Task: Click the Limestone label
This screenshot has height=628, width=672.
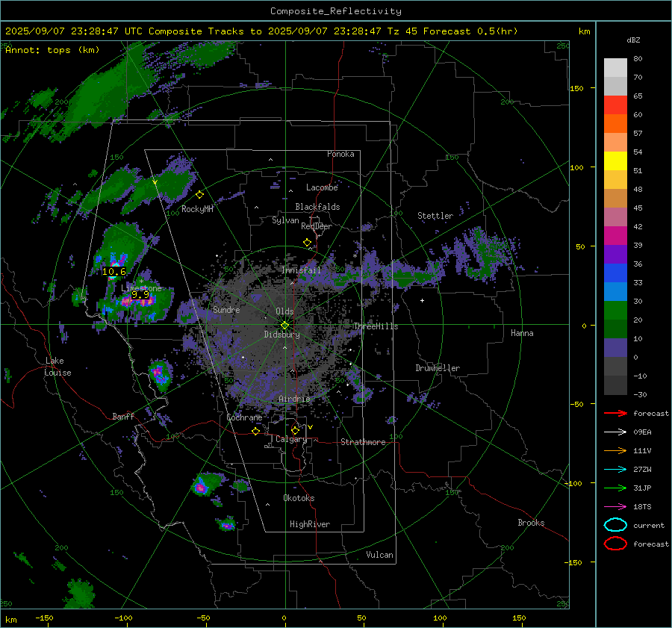Action: 141,288
